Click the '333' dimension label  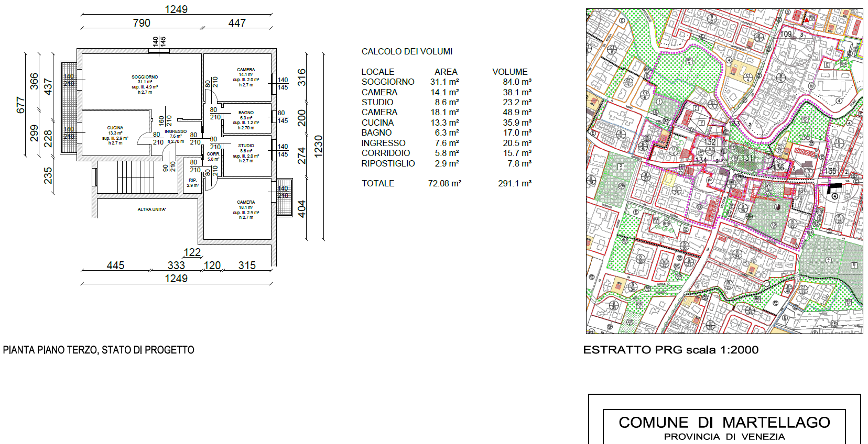[x=176, y=265]
